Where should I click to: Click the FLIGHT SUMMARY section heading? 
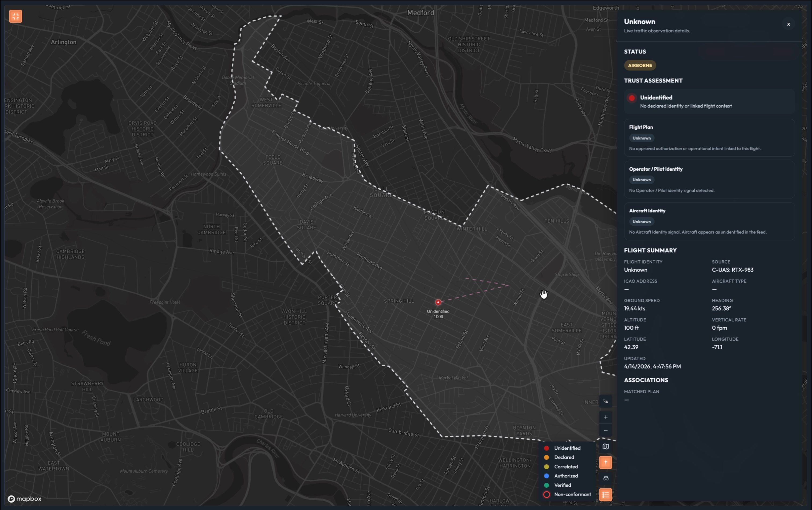coord(650,250)
